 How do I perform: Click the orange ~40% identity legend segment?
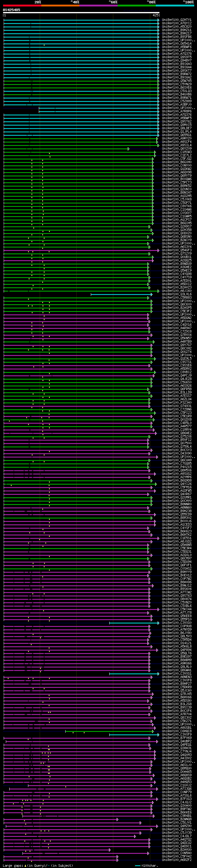pos(60,6)
